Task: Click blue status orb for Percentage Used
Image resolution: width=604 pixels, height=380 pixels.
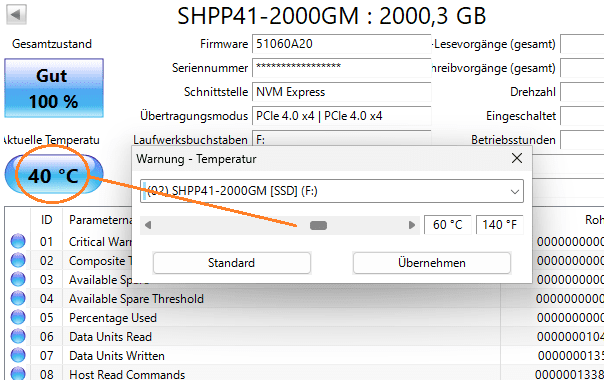Action: pos(18,317)
